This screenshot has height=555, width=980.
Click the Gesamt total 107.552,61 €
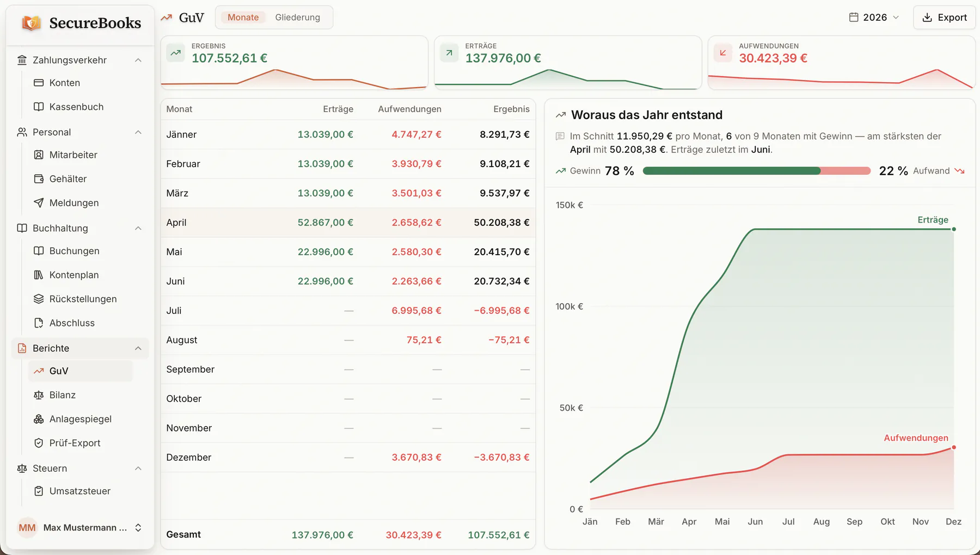pyautogui.click(x=499, y=535)
